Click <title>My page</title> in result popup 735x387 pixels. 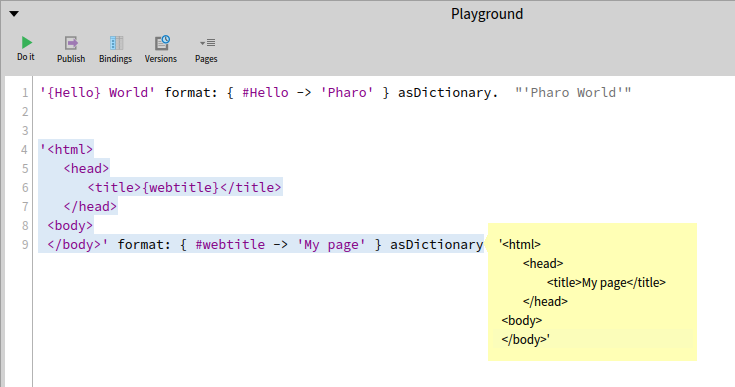(x=606, y=283)
